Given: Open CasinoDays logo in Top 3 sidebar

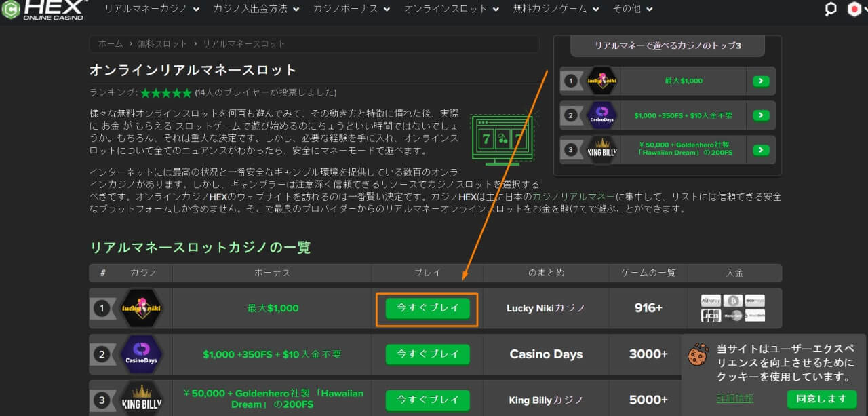Looking at the screenshot, I should tap(601, 115).
